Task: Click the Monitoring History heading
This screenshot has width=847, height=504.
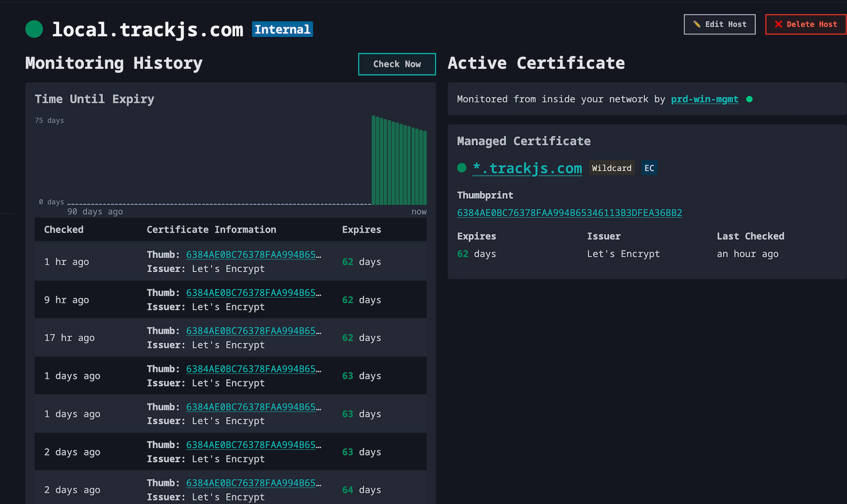Action: tap(114, 63)
